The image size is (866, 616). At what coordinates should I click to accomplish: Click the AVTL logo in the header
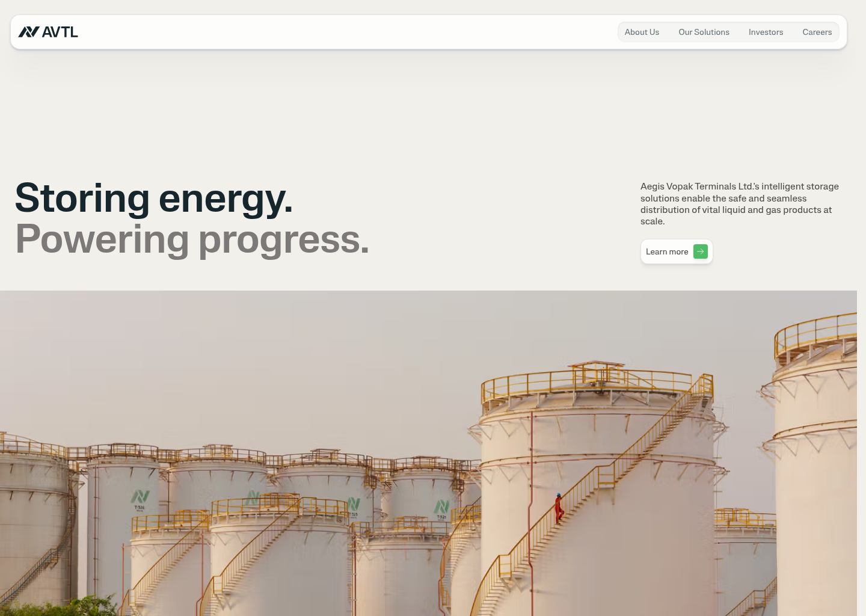48,32
